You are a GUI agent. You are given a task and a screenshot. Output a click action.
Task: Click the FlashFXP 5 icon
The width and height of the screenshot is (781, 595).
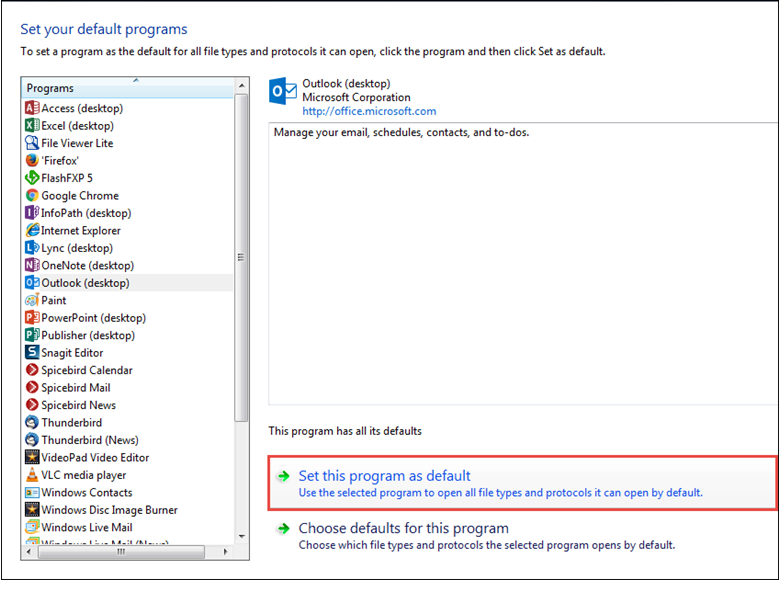pyautogui.click(x=32, y=178)
